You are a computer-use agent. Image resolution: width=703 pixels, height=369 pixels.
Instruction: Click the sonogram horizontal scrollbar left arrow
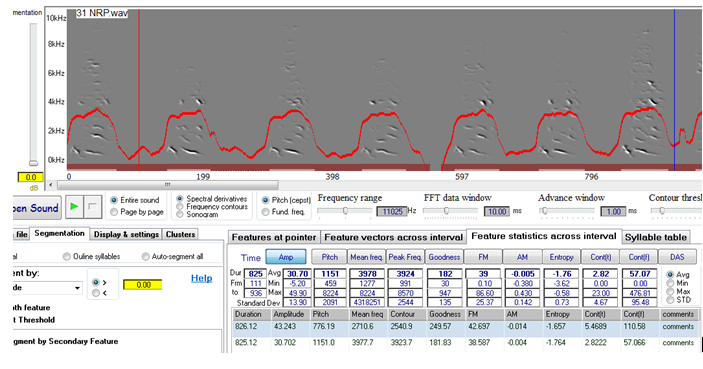point(51,185)
